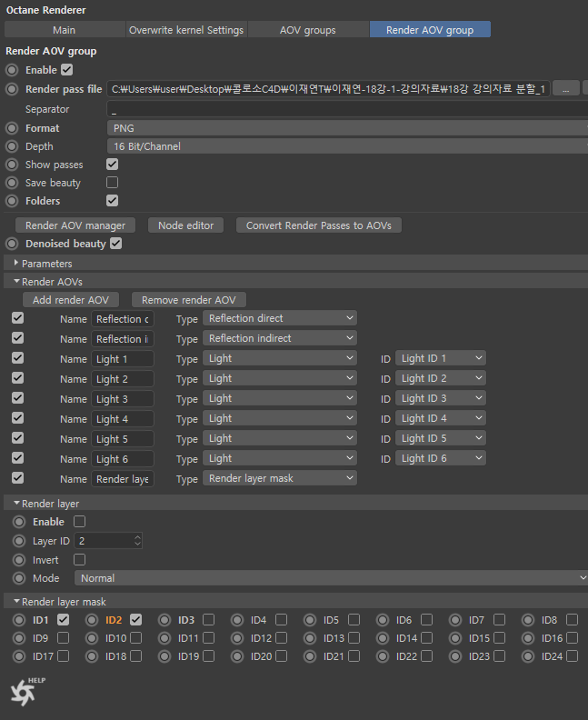
Task: Enable the Save beauty checkbox
Action: coord(112,183)
